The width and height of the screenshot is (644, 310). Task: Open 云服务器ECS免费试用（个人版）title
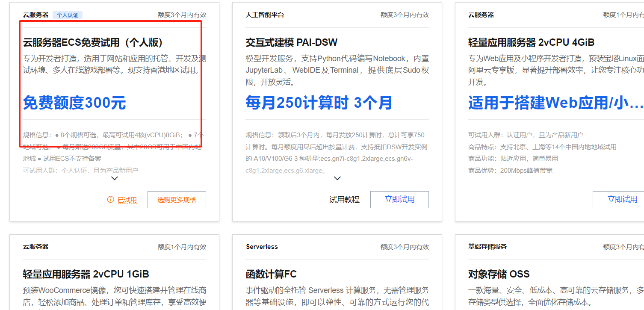(93, 42)
